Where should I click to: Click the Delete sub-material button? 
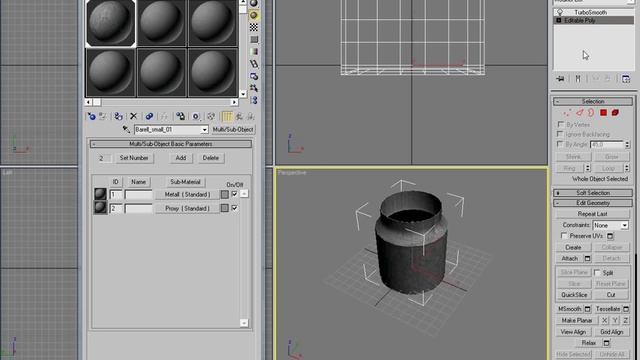click(211, 158)
